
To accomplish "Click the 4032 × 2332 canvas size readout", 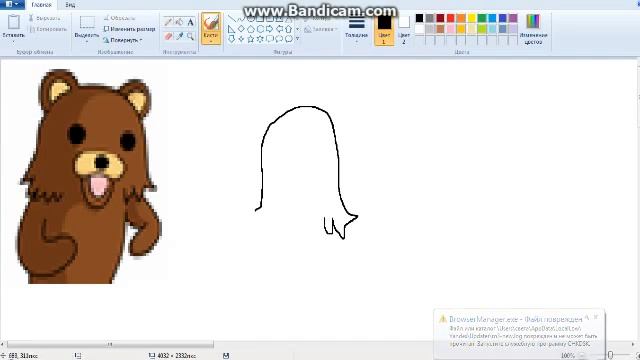I will [x=173, y=356].
